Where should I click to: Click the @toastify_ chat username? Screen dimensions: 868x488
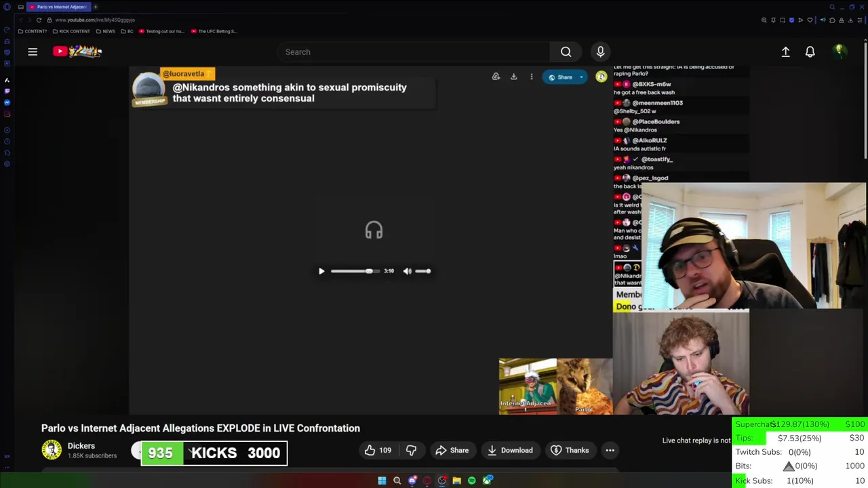click(x=657, y=159)
